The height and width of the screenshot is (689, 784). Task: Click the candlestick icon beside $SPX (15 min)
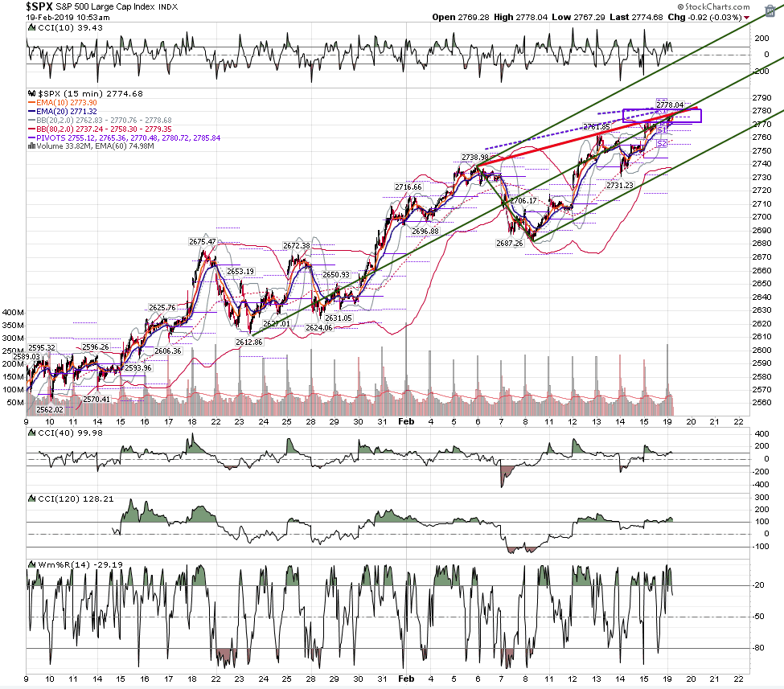tap(31, 93)
